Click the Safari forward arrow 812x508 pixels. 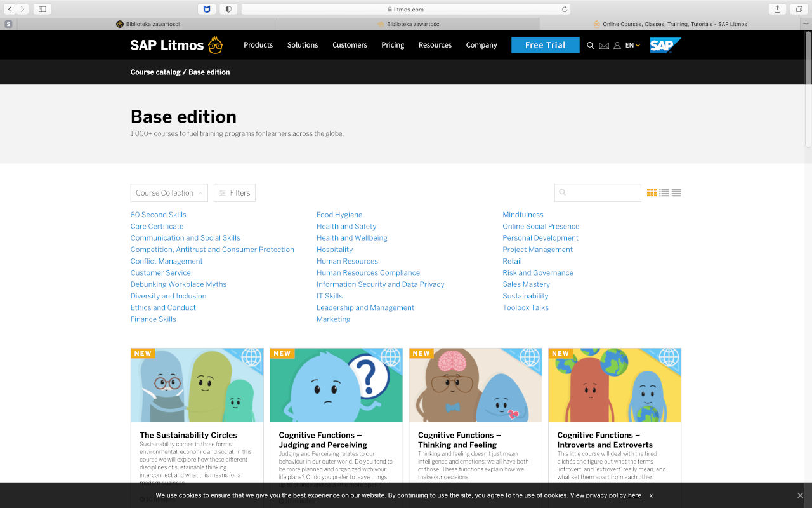click(23, 9)
